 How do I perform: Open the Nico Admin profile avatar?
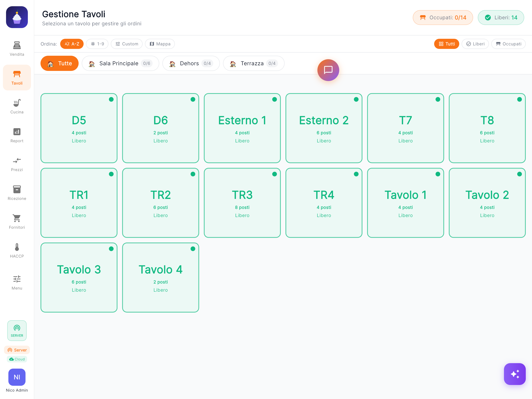pos(17,377)
